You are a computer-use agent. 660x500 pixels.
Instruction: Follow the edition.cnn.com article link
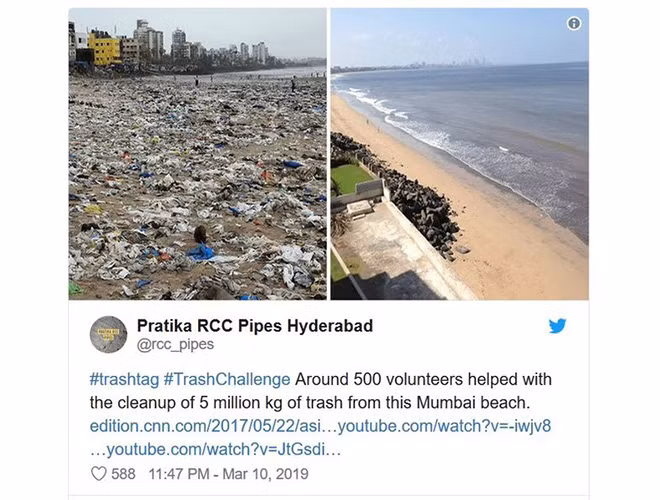[x=205, y=426]
